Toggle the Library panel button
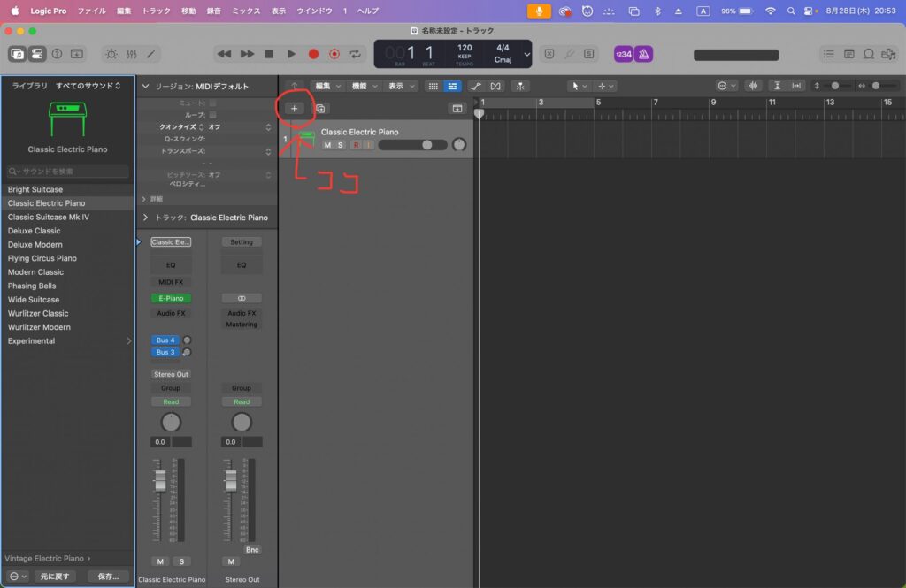The width and height of the screenshot is (906, 588). [18, 54]
